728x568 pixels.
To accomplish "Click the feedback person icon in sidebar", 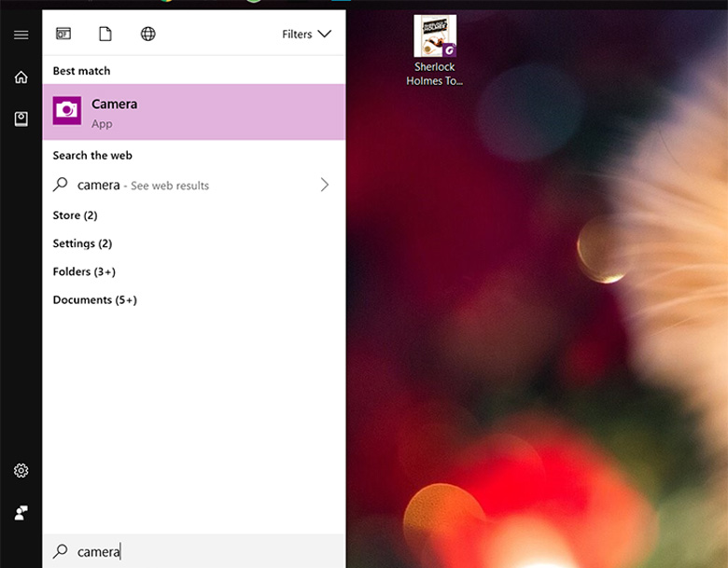I will click(x=21, y=512).
